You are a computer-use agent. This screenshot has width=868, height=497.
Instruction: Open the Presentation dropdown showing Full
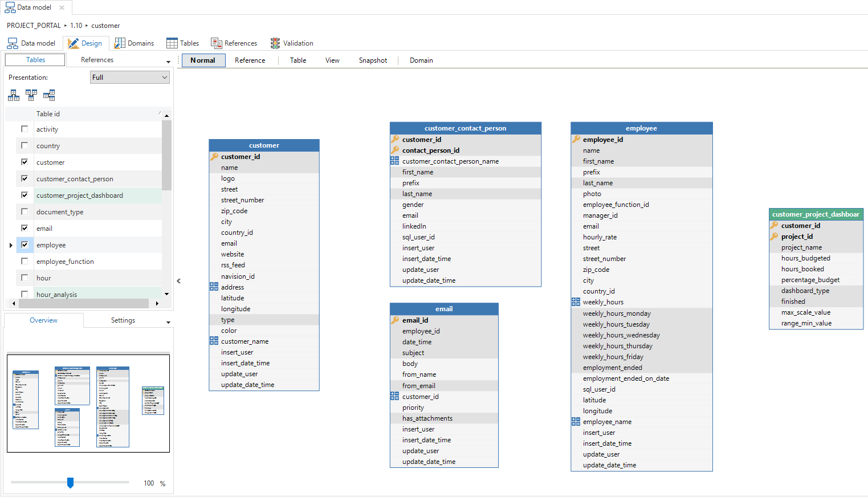coord(130,78)
